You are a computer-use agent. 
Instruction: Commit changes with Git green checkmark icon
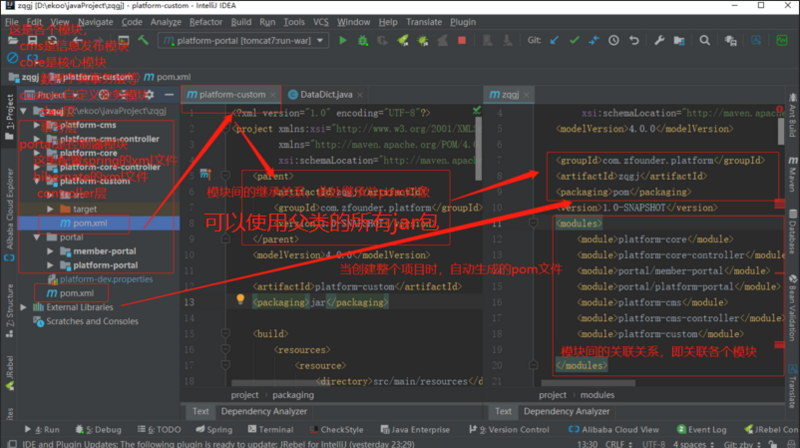(x=574, y=40)
